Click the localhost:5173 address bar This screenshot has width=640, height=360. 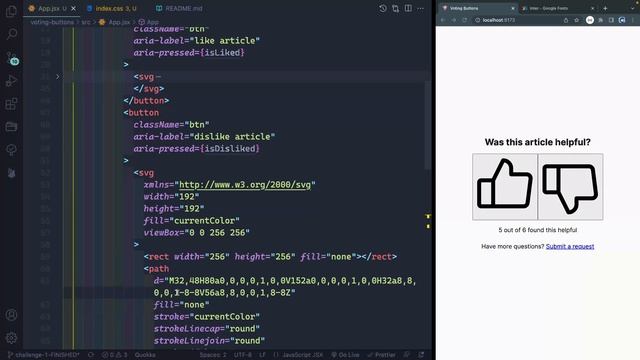518,20
